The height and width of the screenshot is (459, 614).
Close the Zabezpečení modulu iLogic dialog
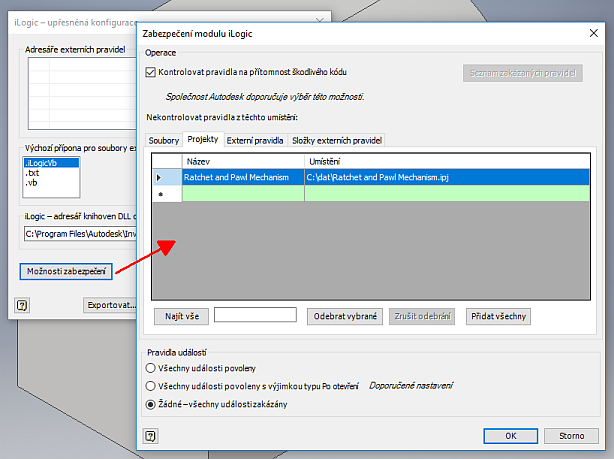597,33
